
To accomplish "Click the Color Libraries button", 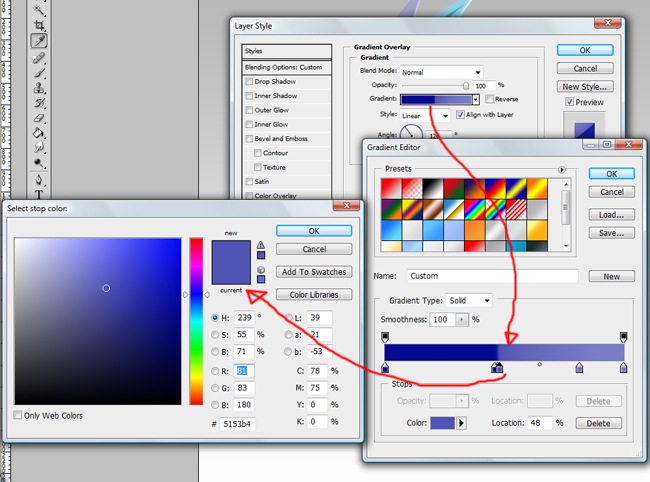I will [314, 295].
